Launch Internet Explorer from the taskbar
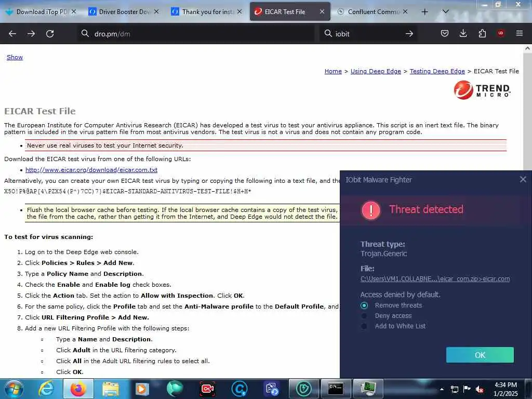 (46, 389)
